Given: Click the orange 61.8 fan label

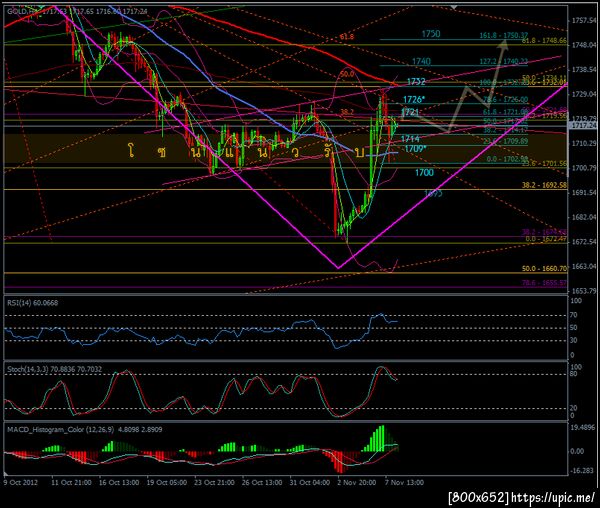Looking at the screenshot, I should 347,37.
